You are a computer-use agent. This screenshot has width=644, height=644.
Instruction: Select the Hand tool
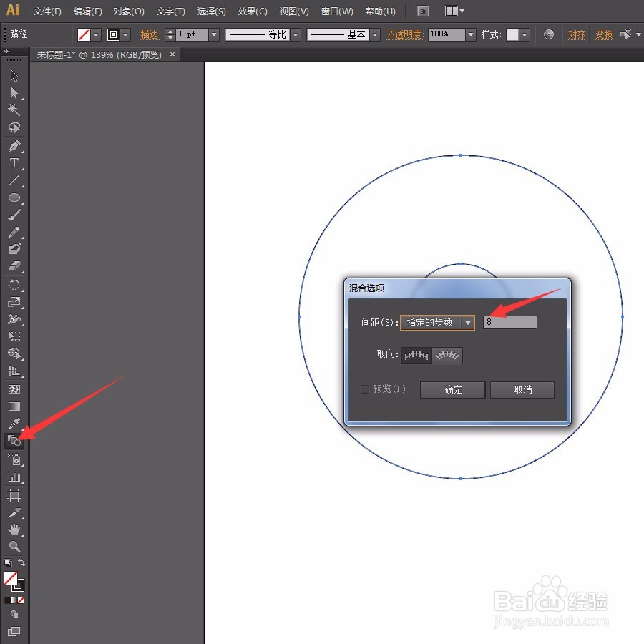14,530
